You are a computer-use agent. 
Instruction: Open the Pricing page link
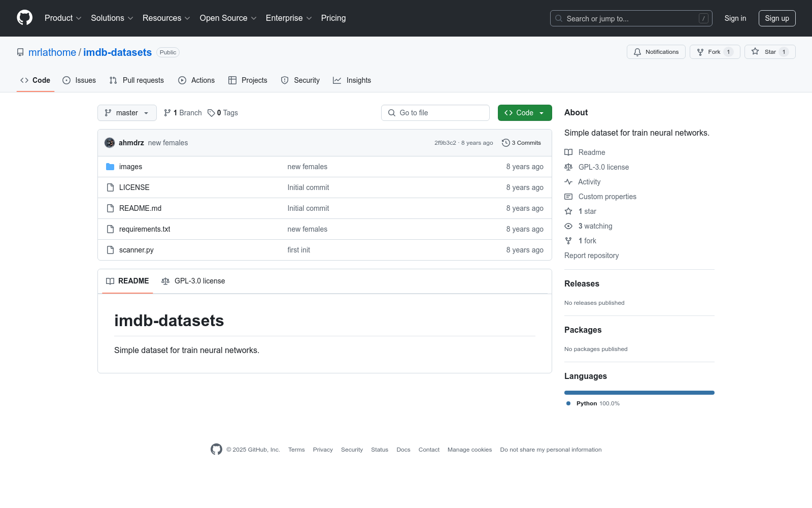click(333, 18)
